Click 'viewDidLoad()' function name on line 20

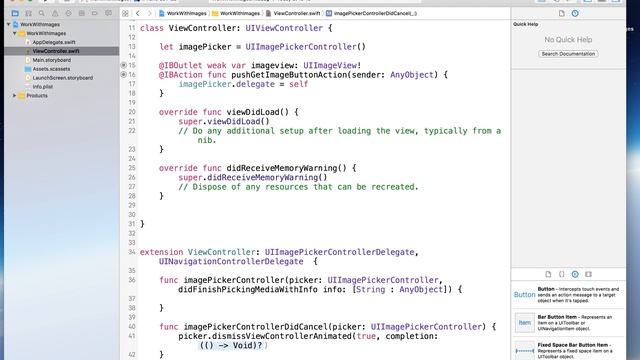pos(258,112)
